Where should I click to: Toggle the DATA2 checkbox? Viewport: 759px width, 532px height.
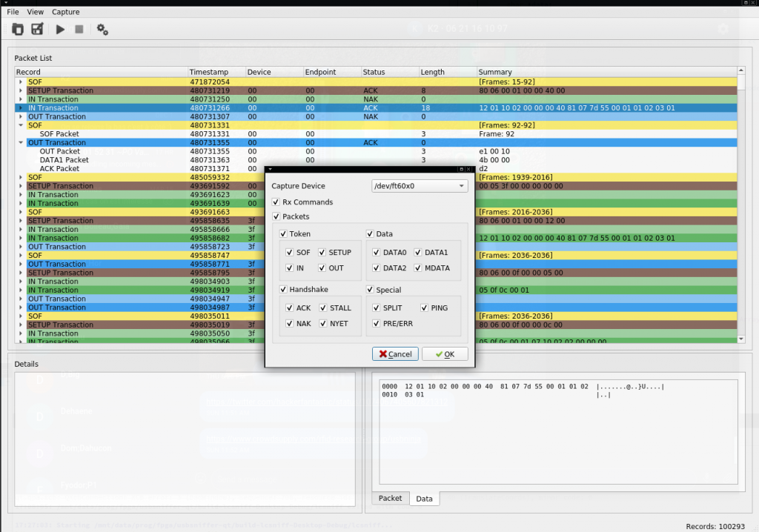point(376,267)
